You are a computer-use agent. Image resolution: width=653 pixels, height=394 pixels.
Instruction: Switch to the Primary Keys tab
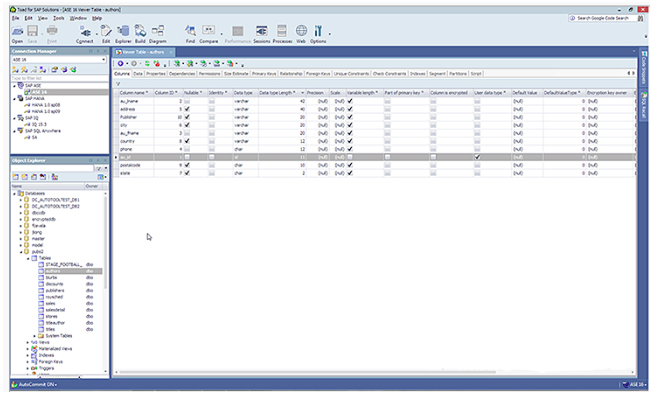(x=264, y=74)
